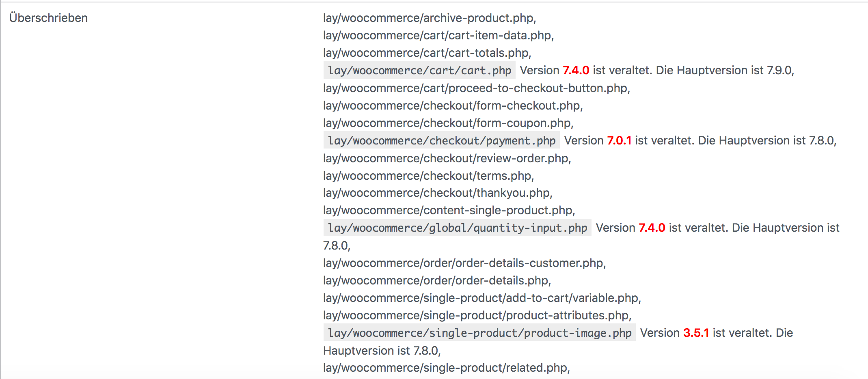
Task: Click red version 7.4.0 next to cart.php
Action: 576,70
